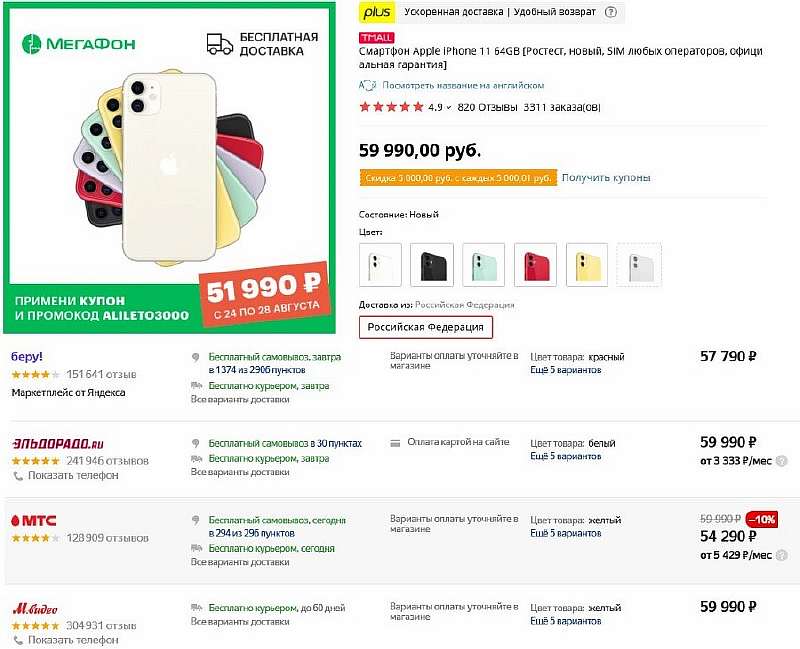The width and height of the screenshot is (800, 649).
Task: Click the 'Получить купоны' link
Action: pos(606,178)
